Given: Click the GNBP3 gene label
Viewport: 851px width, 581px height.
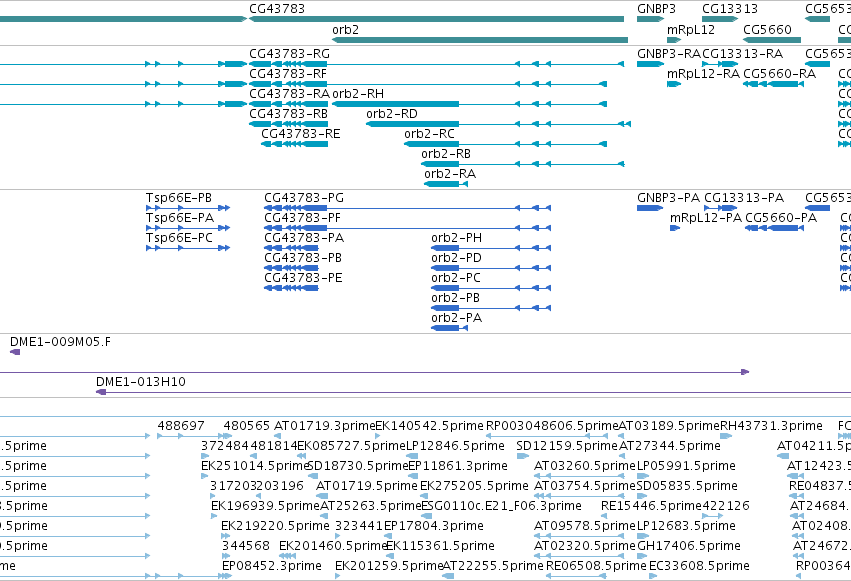Looking at the screenshot, I should (x=656, y=9).
